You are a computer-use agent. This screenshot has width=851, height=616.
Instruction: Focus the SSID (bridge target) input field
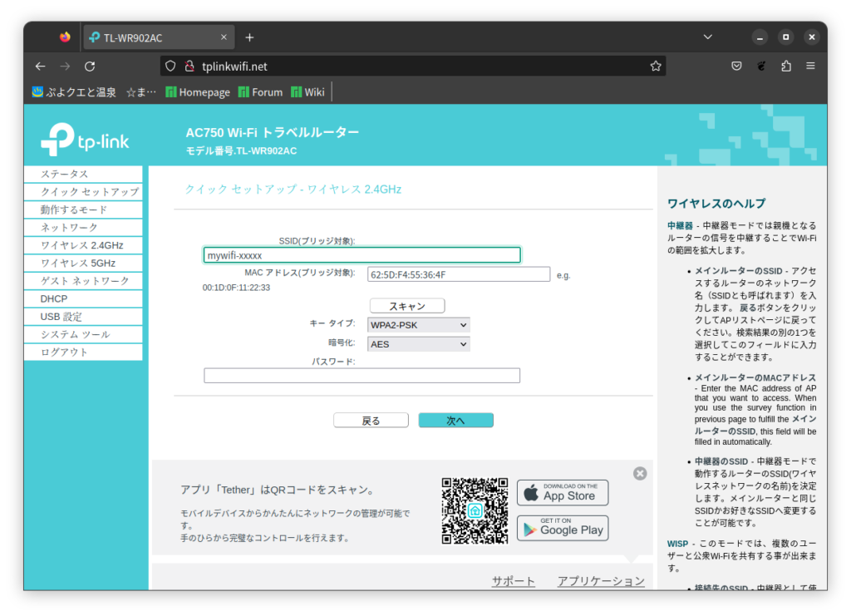(x=362, y=255)
